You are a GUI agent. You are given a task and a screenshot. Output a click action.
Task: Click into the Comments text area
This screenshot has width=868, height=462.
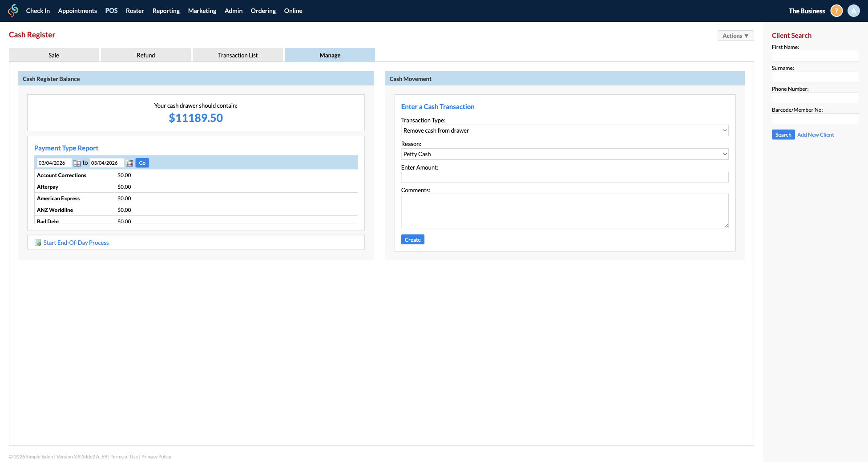[x=564, y=211]
